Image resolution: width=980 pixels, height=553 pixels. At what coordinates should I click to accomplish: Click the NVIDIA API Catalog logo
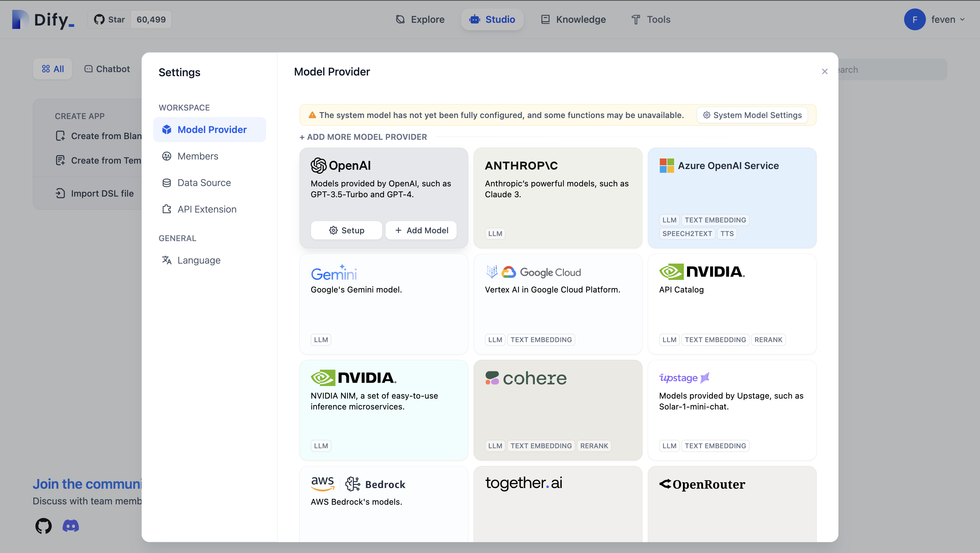pyautogui.click(x=702, y=271)
